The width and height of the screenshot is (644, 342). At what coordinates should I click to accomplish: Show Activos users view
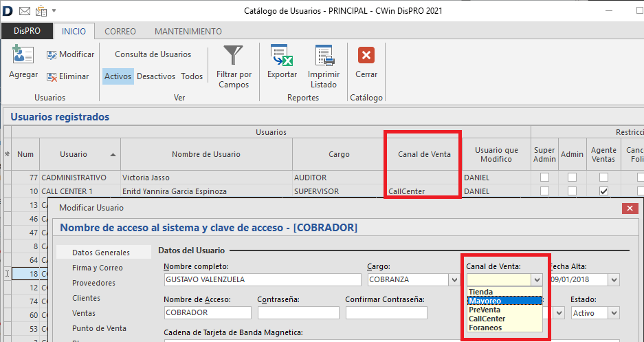click(x=118, y=76)
